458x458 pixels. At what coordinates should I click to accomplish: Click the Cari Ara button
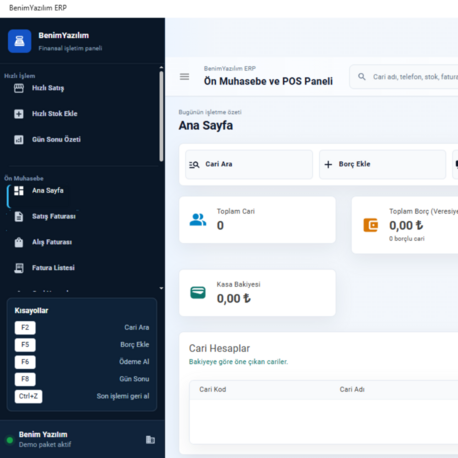coord(249,164)
